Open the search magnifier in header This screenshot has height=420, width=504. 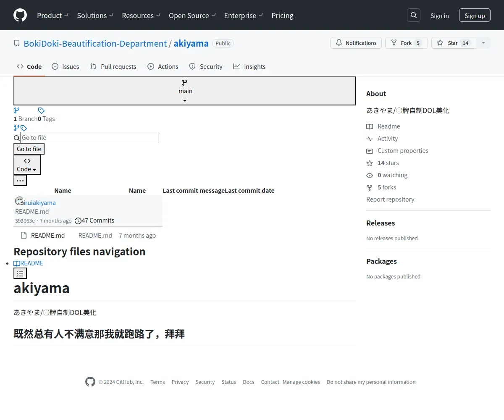414,15
